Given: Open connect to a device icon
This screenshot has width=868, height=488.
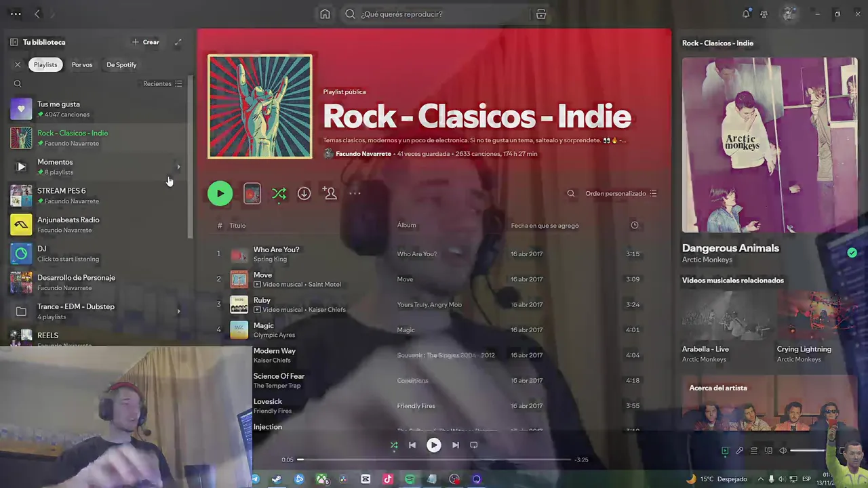Looking at the screenshot, I should pos(768,451).
